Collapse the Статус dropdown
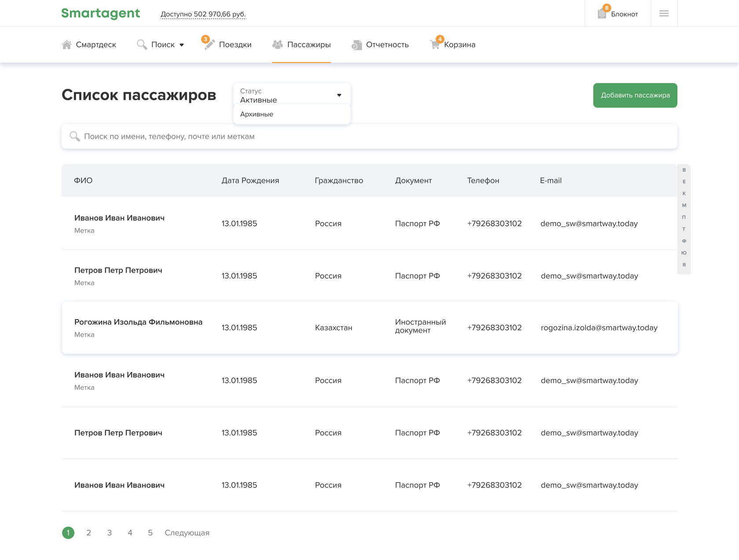Image resolution: width=739 pixels, height=560 pixels. coord(339,95)
